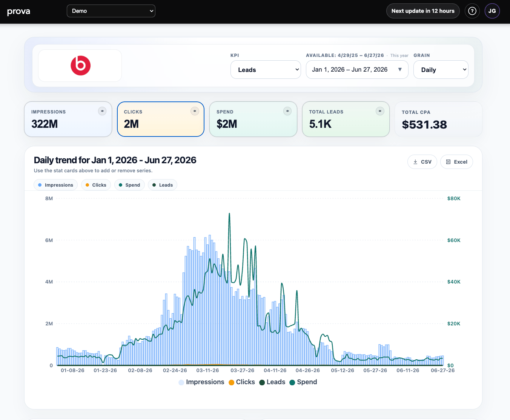Select the Clicks stat card
Viewport: 510px width, 420px height.
161,119
